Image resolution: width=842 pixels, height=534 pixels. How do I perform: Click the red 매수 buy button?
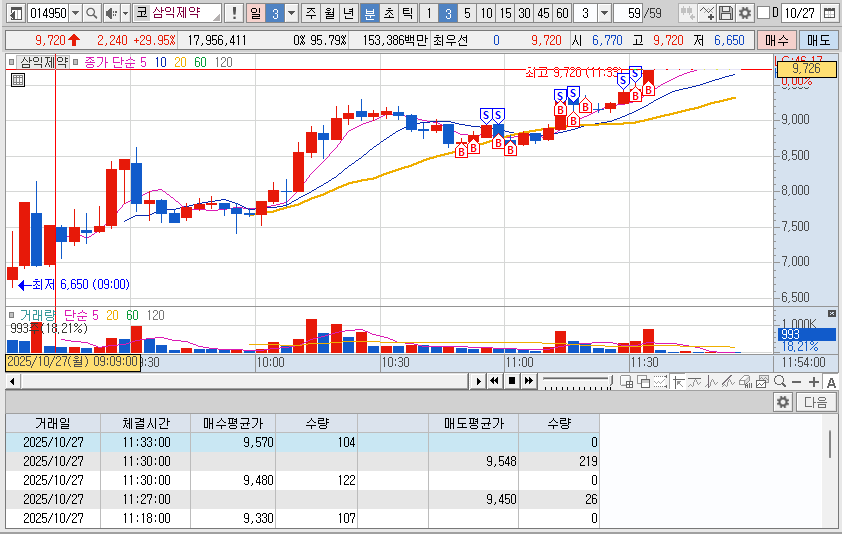click(776, 40)
